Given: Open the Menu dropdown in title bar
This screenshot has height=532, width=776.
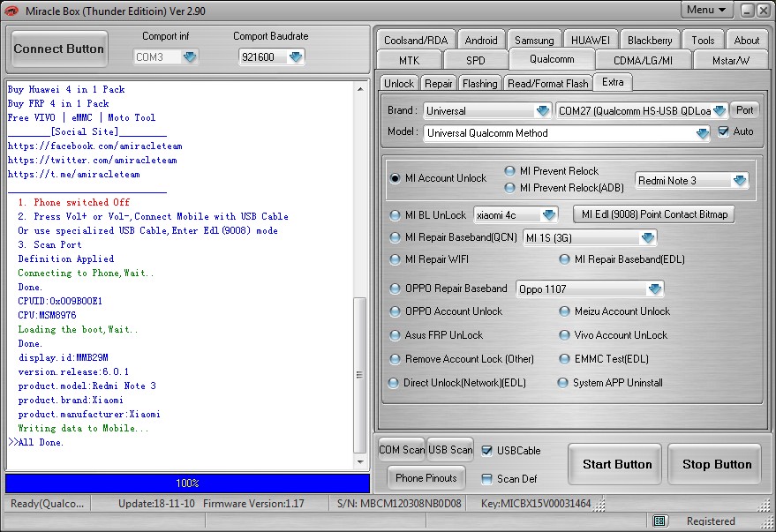Looking at the screenshot, I should pos(706,10).
